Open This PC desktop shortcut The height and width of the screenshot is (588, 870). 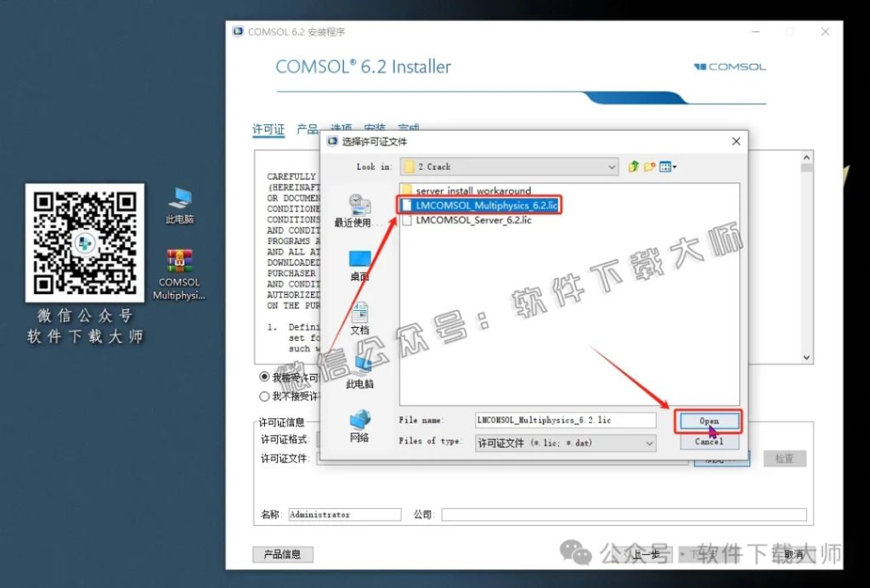[178, 201]
